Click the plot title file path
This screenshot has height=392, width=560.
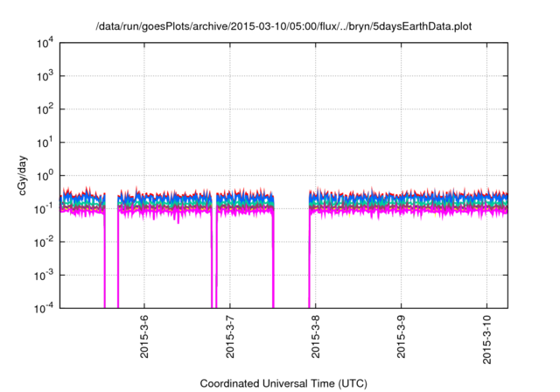(283, 26)
